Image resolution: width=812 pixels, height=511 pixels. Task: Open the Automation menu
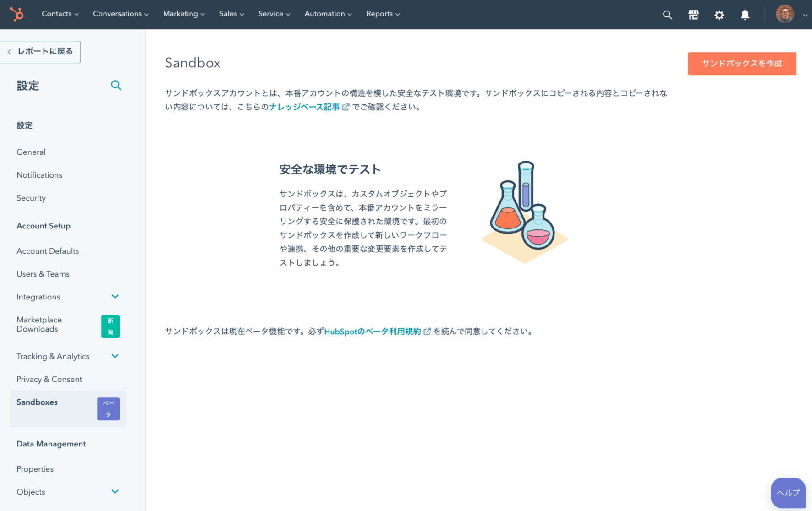click(x=328, y=14)
